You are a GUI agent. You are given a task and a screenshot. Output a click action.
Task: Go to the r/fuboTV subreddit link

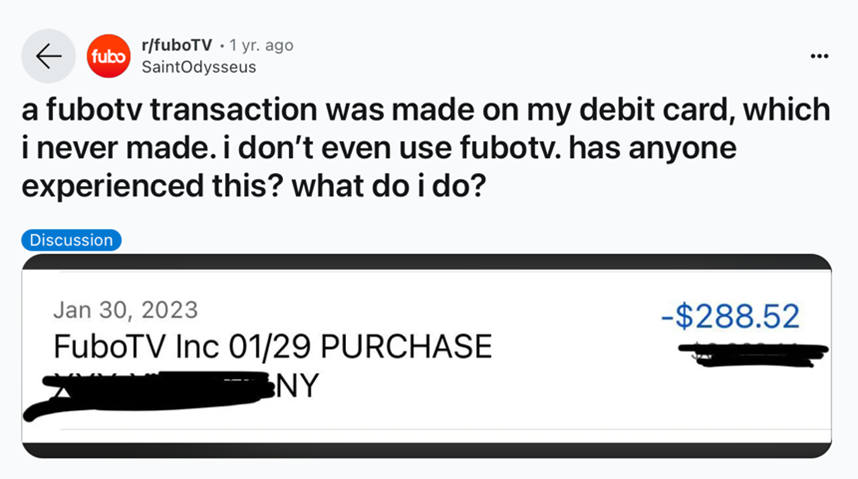pyautogui.click(x=177, y=45)
